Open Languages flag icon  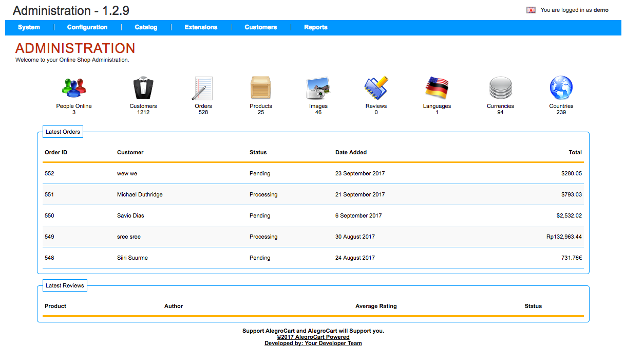437,88
